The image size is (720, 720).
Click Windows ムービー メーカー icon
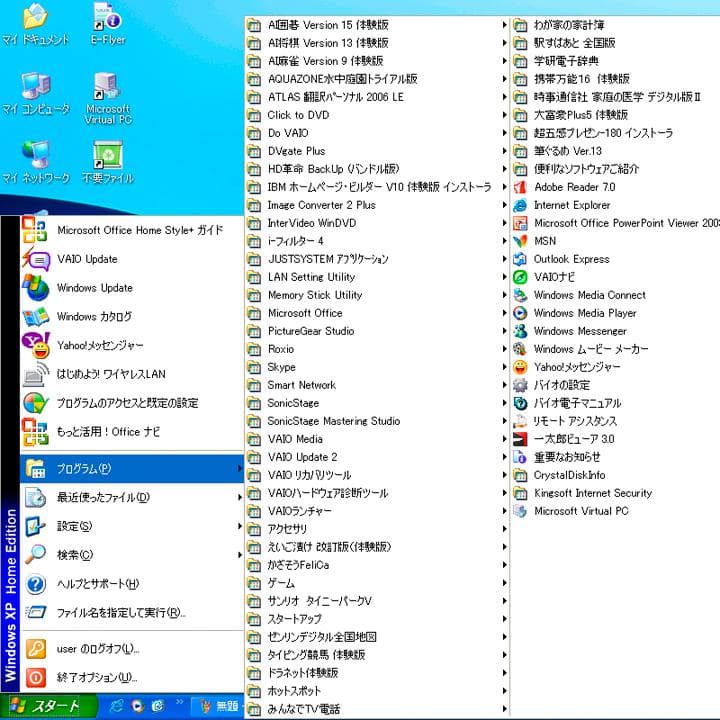click(520, 349)
